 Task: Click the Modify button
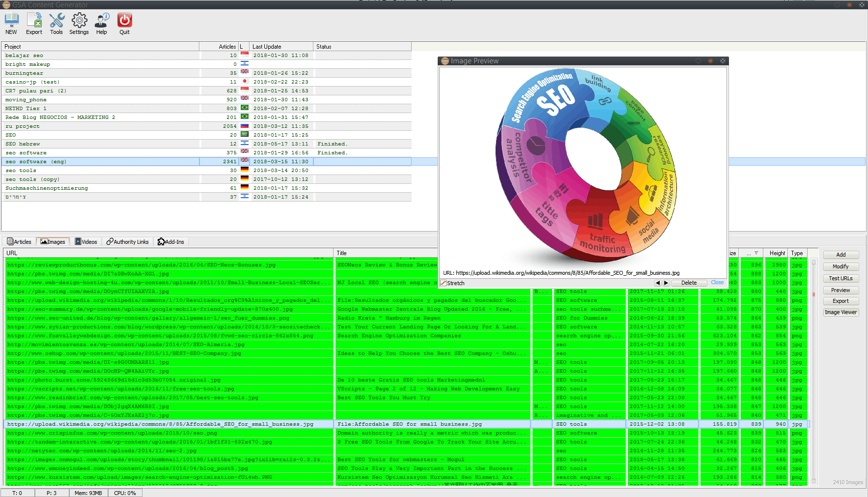841,266
